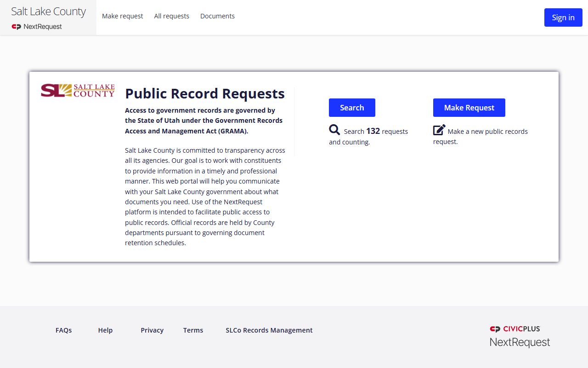Open the Help footer link

[x=105, y=330]
